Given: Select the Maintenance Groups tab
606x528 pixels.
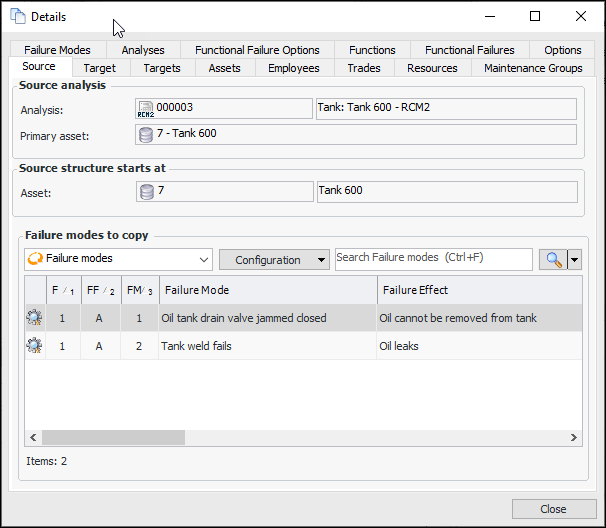Looking at the screenshot, I should (x=533, y=68).
